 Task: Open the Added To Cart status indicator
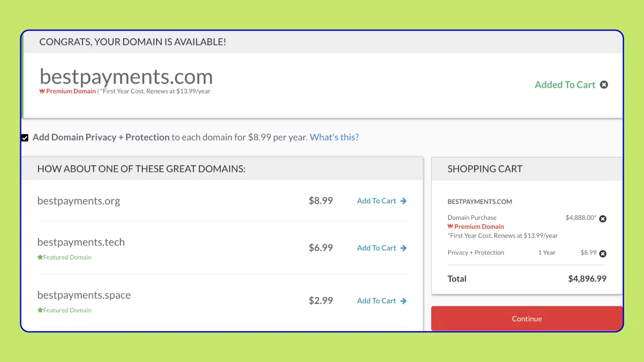point(565,84)
